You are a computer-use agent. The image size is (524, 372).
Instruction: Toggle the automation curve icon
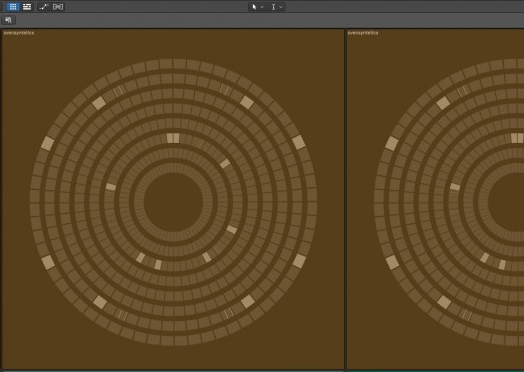tap(43, 7)
